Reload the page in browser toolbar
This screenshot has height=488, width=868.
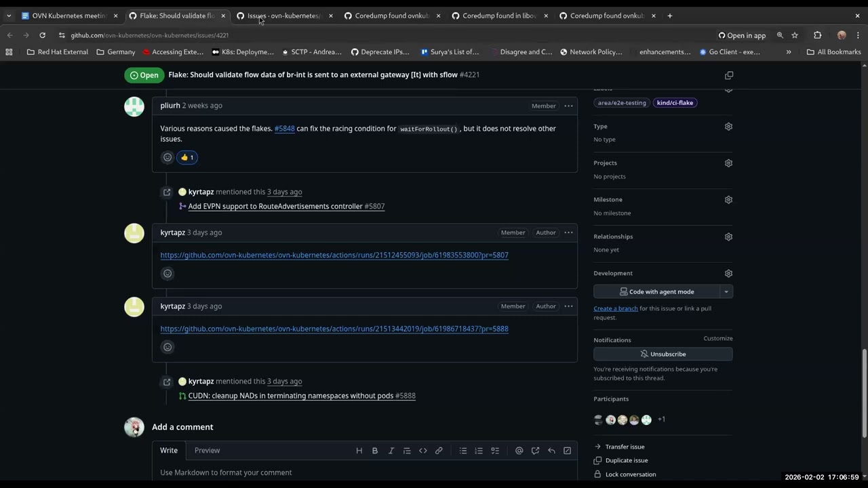[x=42, y=35]
